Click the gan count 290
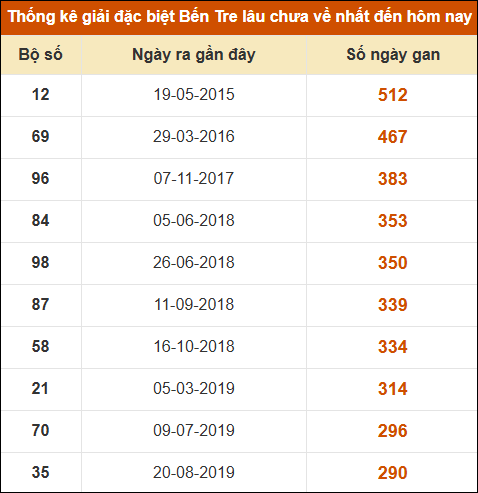 pyautogui.click(x=393, y=473)
